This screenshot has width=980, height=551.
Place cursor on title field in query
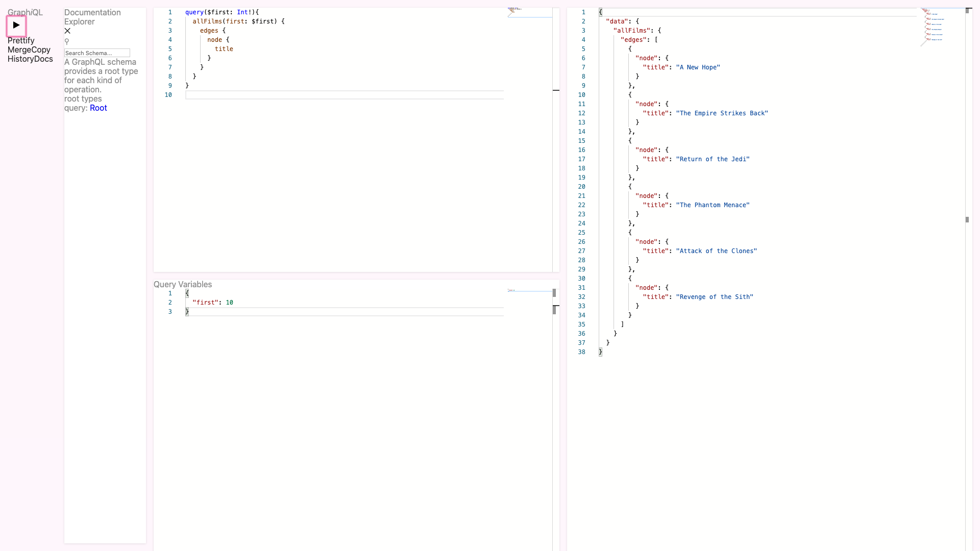pyautogui.click(x=224, y=49)
